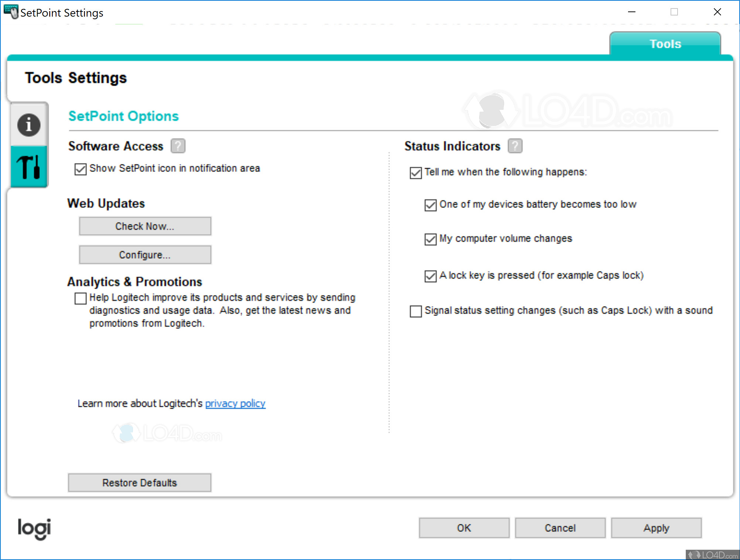Open Status Indicators help question icon
Viewport: 740px width, 560px height.
tap(515, 146)
